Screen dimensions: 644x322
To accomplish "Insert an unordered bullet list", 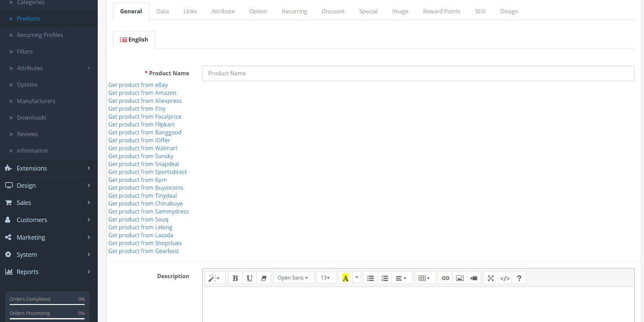I will coord(370,278).
